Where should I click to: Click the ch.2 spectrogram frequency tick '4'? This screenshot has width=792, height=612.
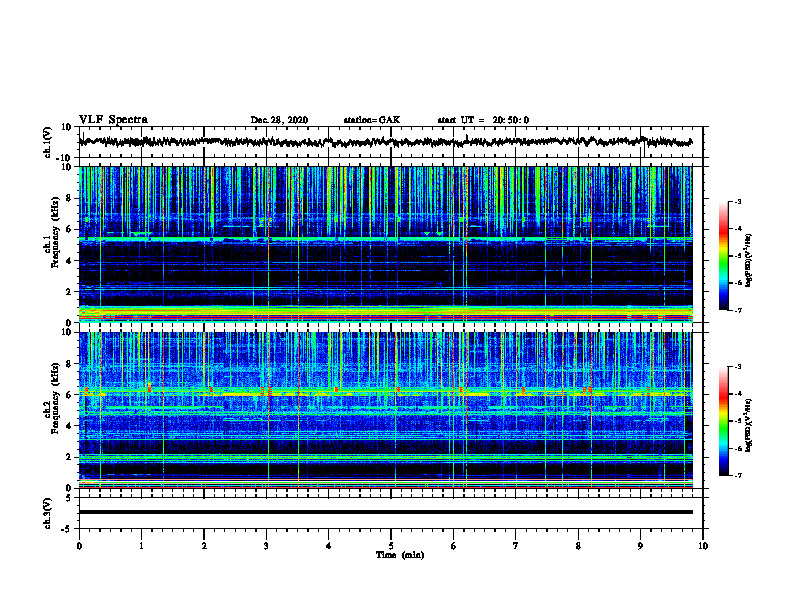(69, 426)
